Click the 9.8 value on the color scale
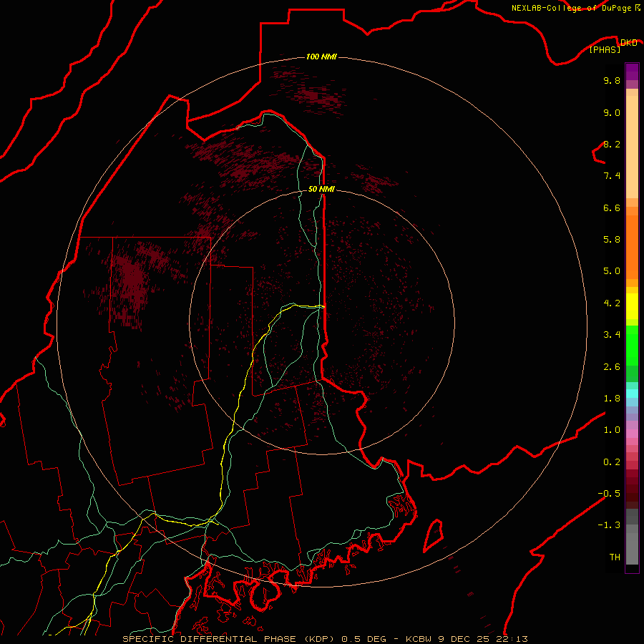Viewport: 644px width, 644px height. pyautogui.click(x=612, y=80)
